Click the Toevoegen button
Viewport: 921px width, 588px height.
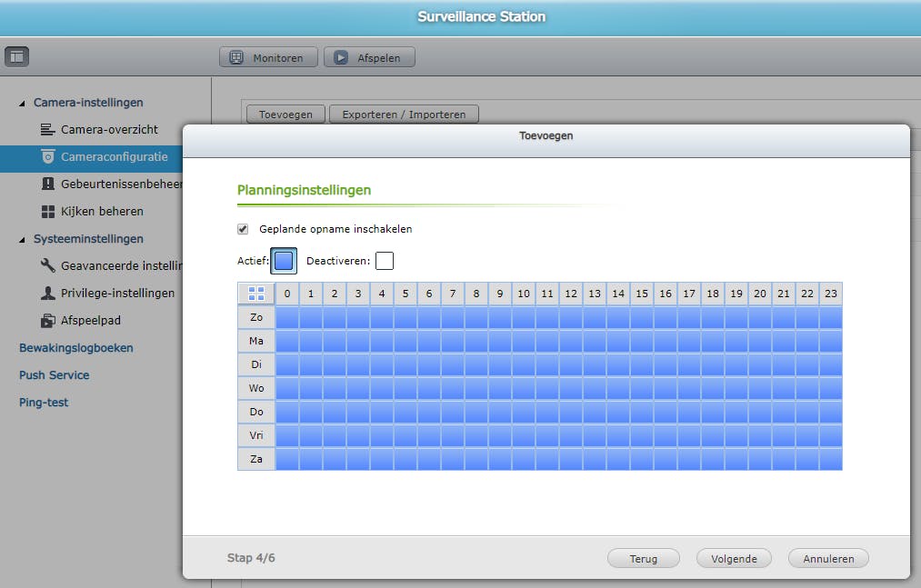click(x=285, y=115)
